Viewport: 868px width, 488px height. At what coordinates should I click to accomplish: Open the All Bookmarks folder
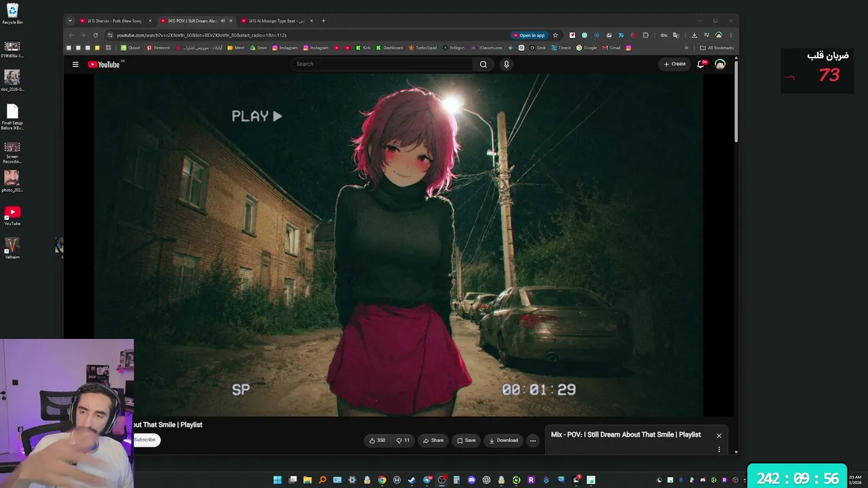(717, 48)
